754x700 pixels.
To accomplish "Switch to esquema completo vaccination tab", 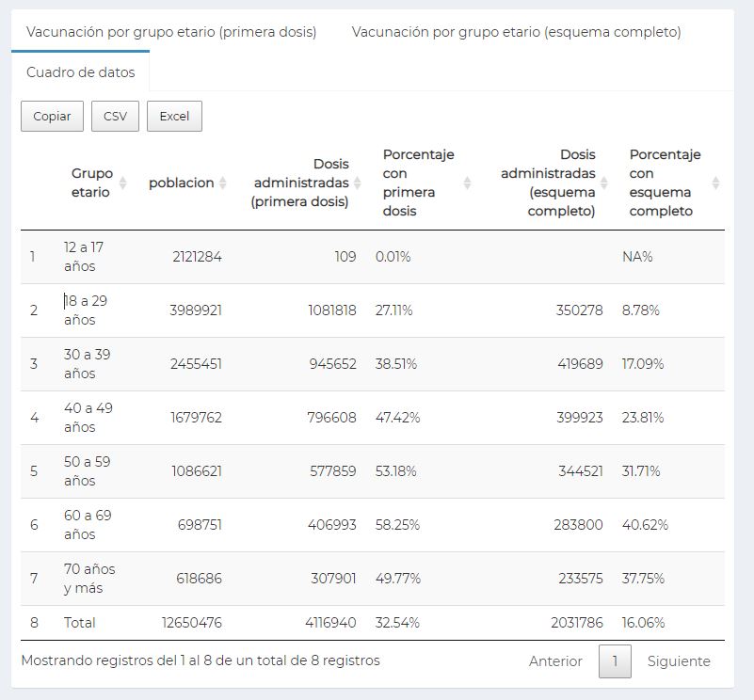I will pos(516,32).
